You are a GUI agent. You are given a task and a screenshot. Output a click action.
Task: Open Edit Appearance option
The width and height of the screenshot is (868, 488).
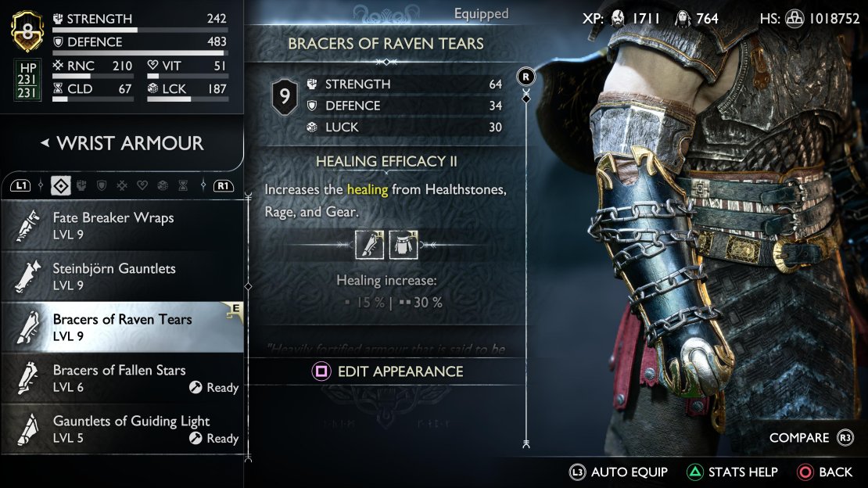(x=388, y=371)
